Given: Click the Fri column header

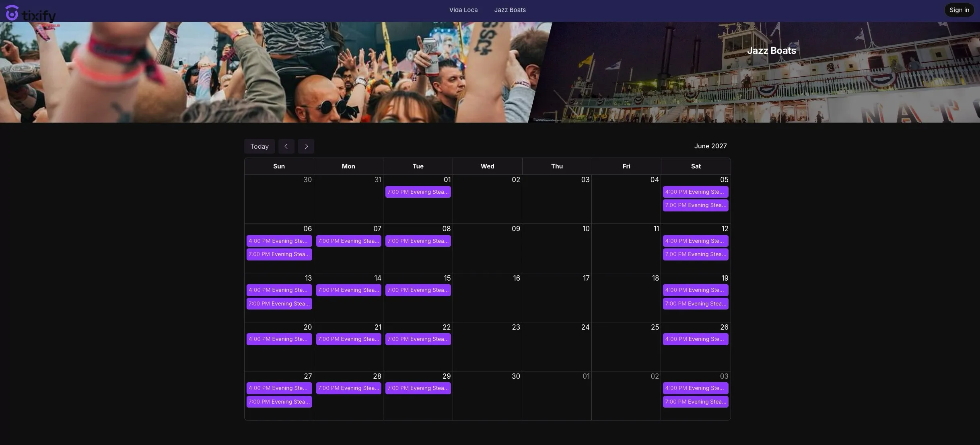Looking at the screenshot, I should coord(626,166).
